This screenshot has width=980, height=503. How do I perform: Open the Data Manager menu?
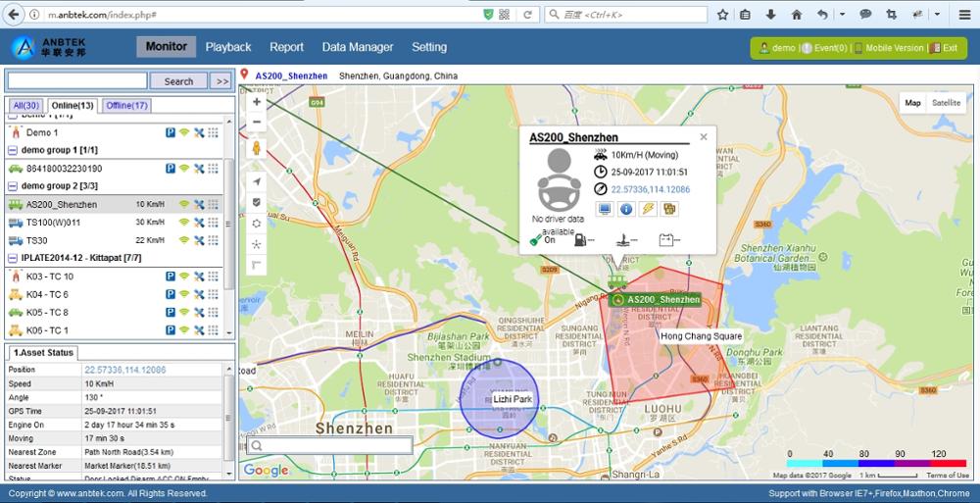pos(358,47)
